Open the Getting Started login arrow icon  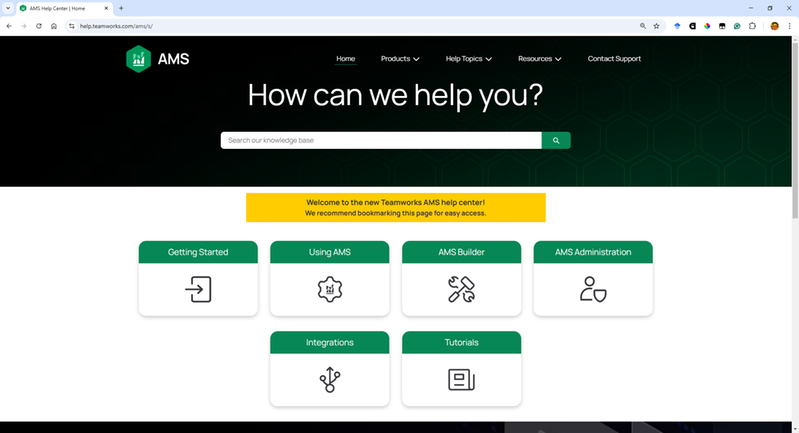pyautogui.click(x=198, y=289)
